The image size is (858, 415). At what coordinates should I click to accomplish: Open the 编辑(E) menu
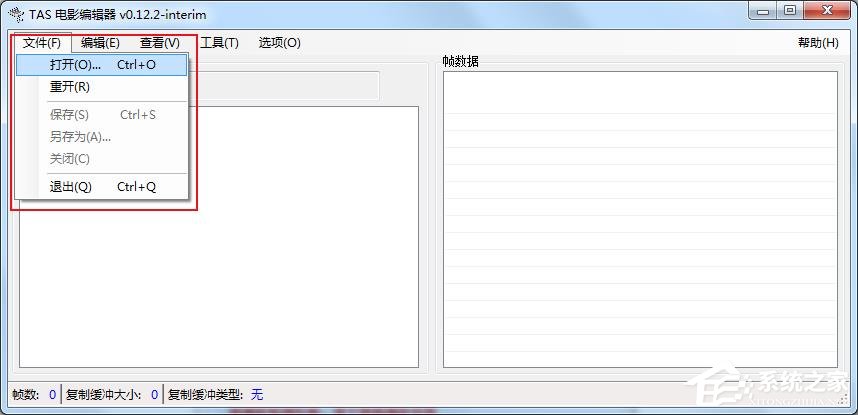pyautogui.click(x=100, y=43)
